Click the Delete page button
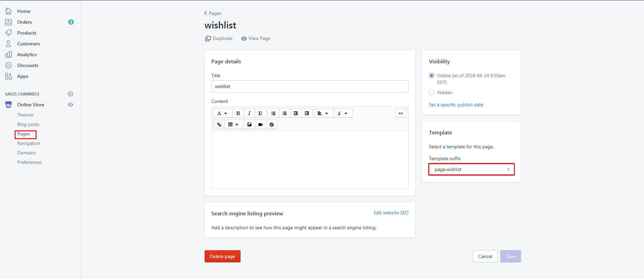644x279 pixels. pos(222,256)
